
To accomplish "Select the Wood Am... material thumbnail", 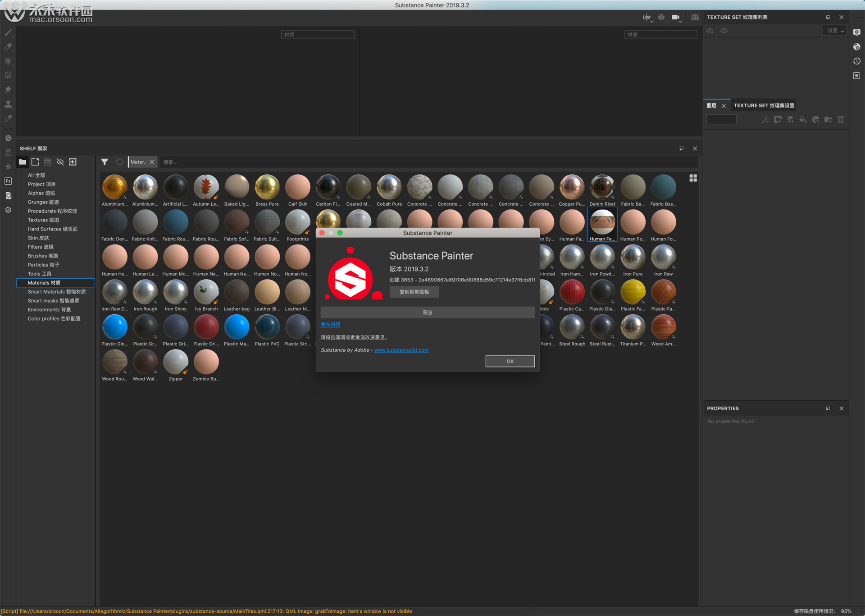I will pyautogui.click(x=663, y=330).
